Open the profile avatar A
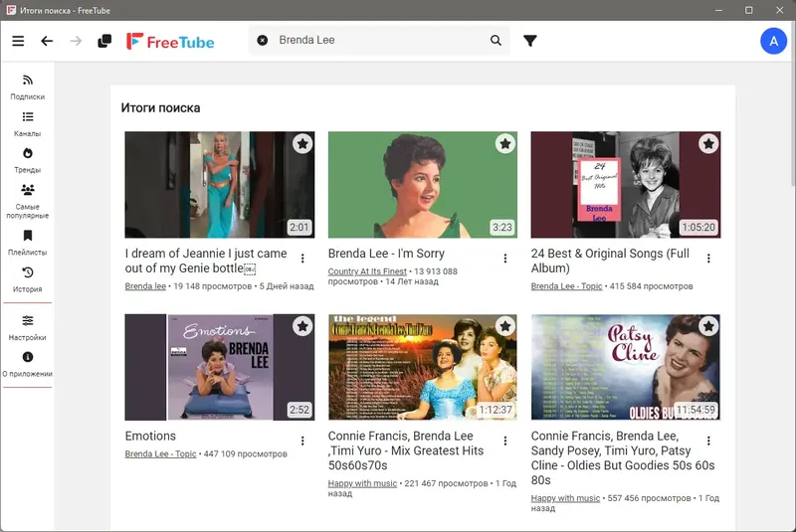Image resolution: width=796 pixels, height=532 pixels. pyautogui.click(x=773, y=41)
